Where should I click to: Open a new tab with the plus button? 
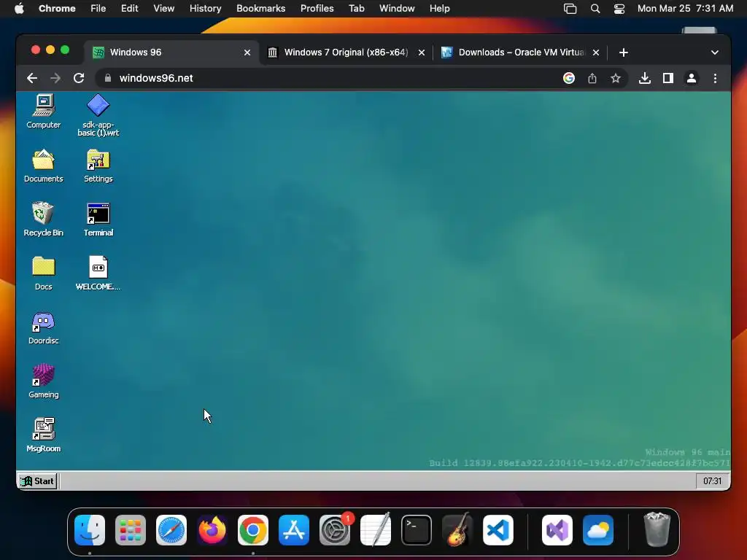[624, 52]
